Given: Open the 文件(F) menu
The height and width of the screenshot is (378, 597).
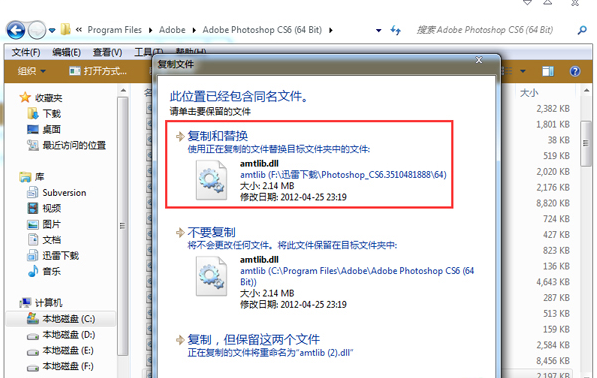Looking at the screenshot, I should pyautogui.click(x=26, y=52).
